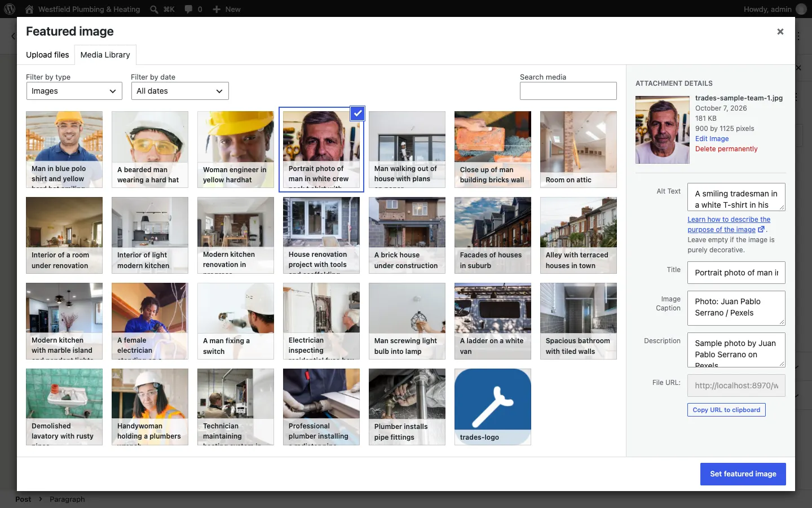Open the Filter by type dropdown
Viewport: 812px width, 508px height.
74,91
